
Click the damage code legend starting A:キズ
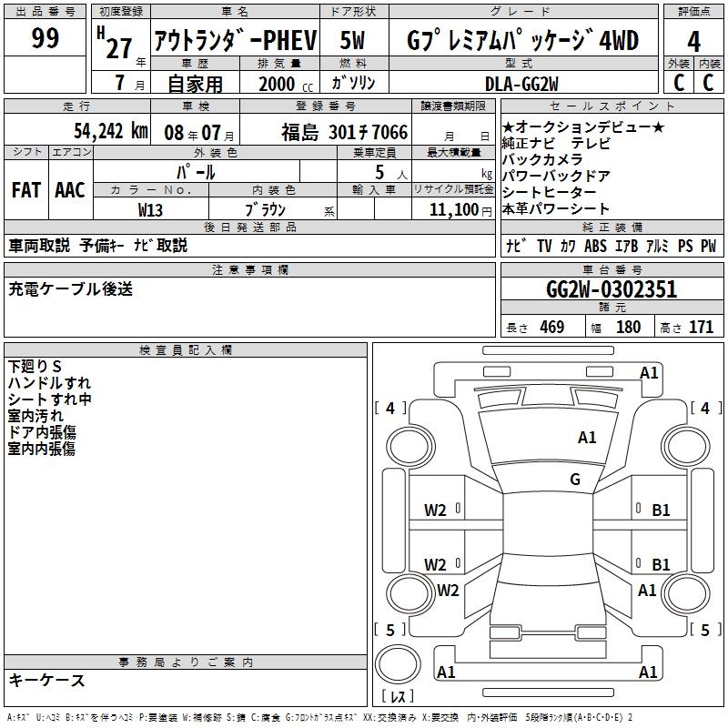coord(320,718)
